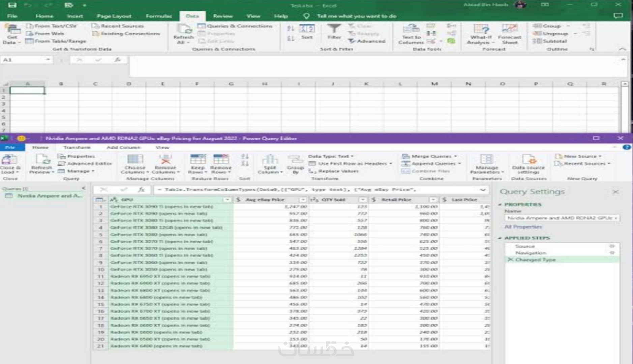Image resolution: width=633 pixels, height=364 pixels.
Task: Click From Table/Range in Excel ribbon
Action: tap(56, 41)
